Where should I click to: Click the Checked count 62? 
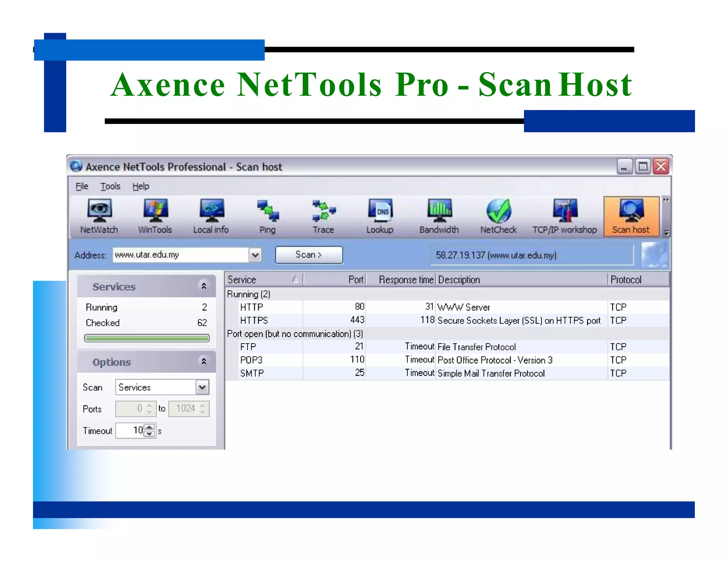coord(202,323)
